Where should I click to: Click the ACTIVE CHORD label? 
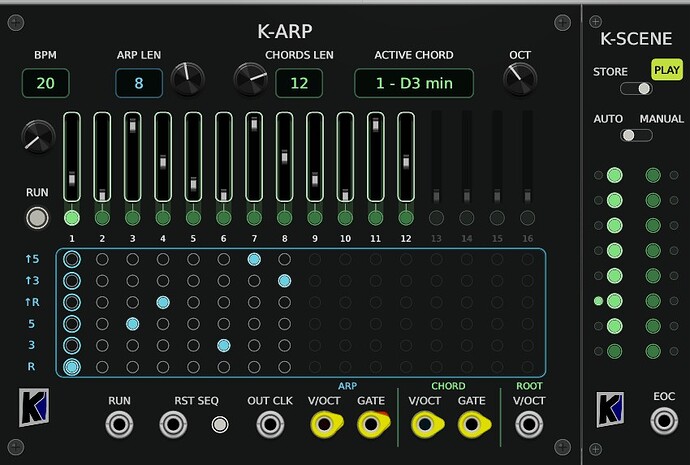point(414,55)
